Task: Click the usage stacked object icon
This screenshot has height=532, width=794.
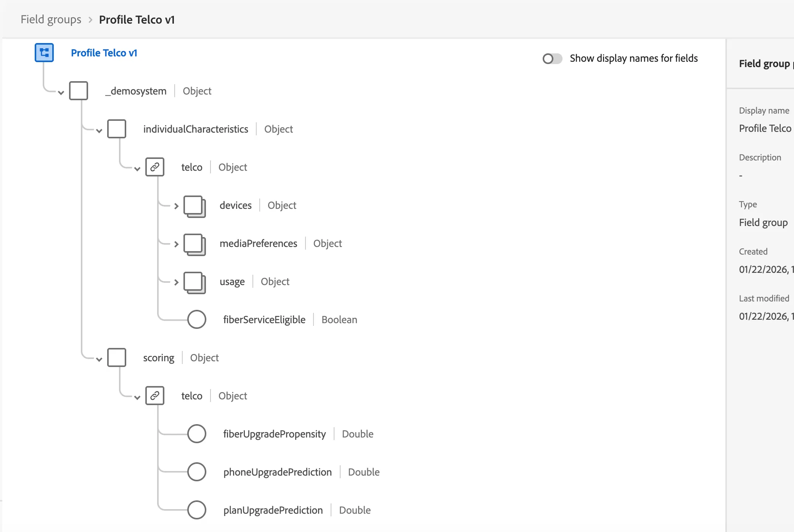Action: pyautogui.click(x=194, y=282)
